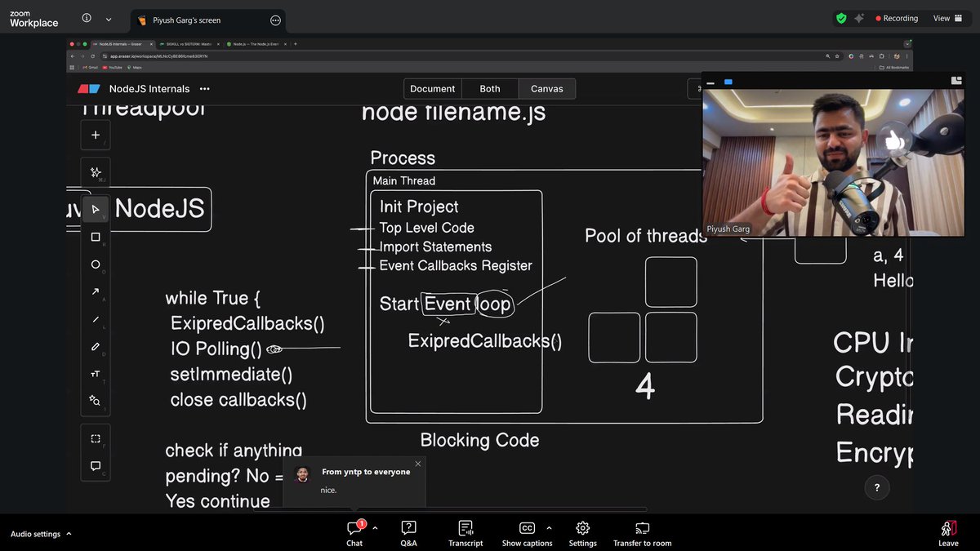Screen dimensions: 980x551
Task: Dismiss the chat notification from yntp
Action: click(418, 464)
